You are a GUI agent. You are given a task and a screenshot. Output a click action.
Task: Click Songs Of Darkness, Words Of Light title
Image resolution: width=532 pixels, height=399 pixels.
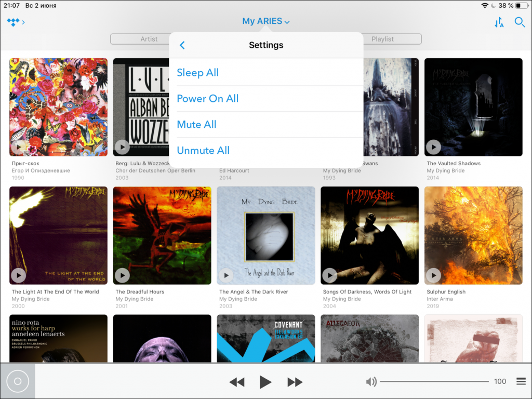tap(367, 291)
